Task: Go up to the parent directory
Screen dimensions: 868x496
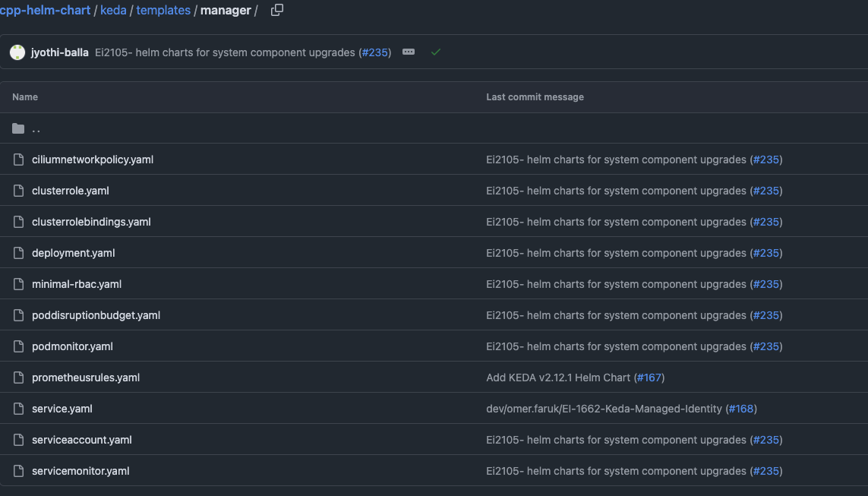Action: point(36,128)
